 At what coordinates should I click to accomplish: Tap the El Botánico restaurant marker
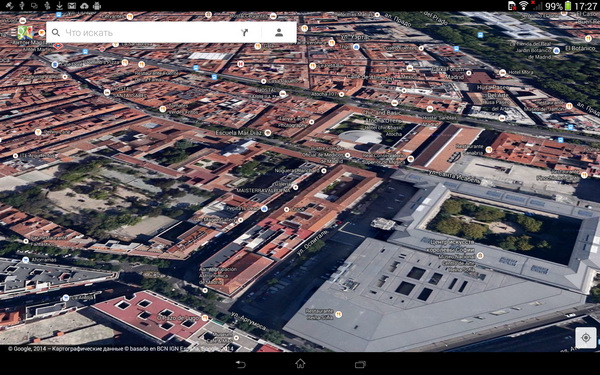tap(588, 39)
